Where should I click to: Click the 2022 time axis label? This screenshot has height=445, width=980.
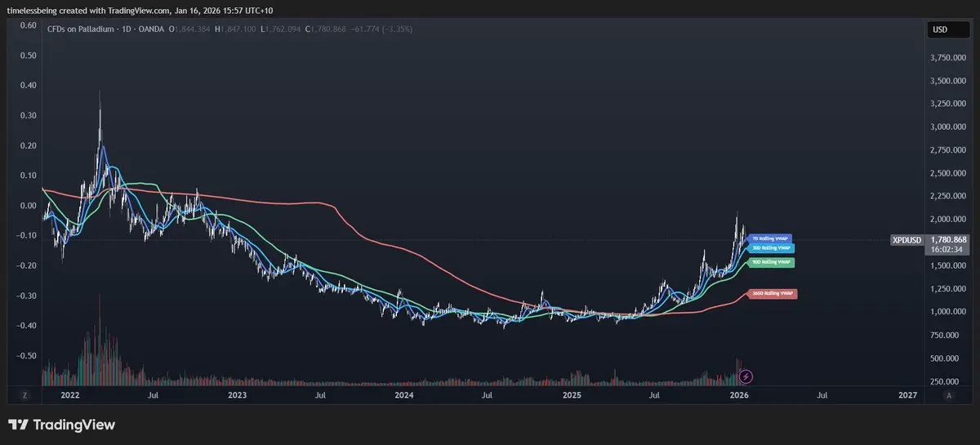[70, 395]
